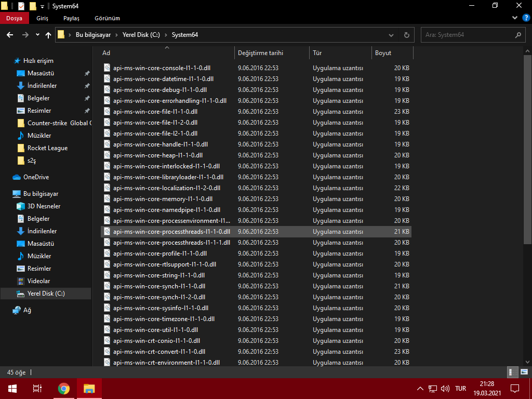Switch to the Görünüm ribbon tab

pyautogui.click(x=107, y=18)
